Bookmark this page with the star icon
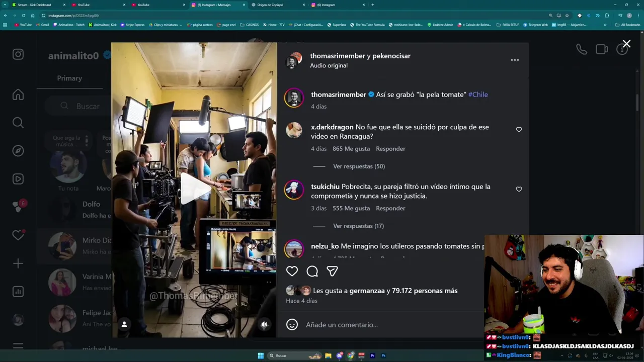The width and height of the screenshot is (644, 362). (x=567, y=16)
